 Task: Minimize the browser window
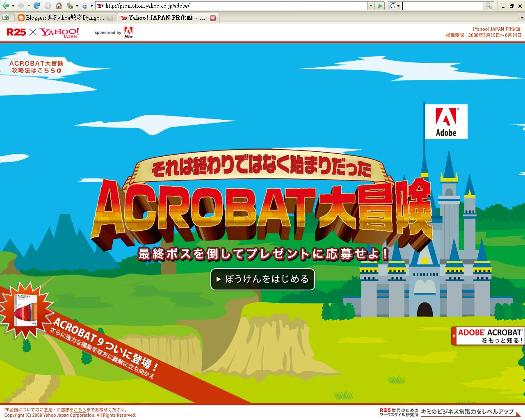coord(503,6)
